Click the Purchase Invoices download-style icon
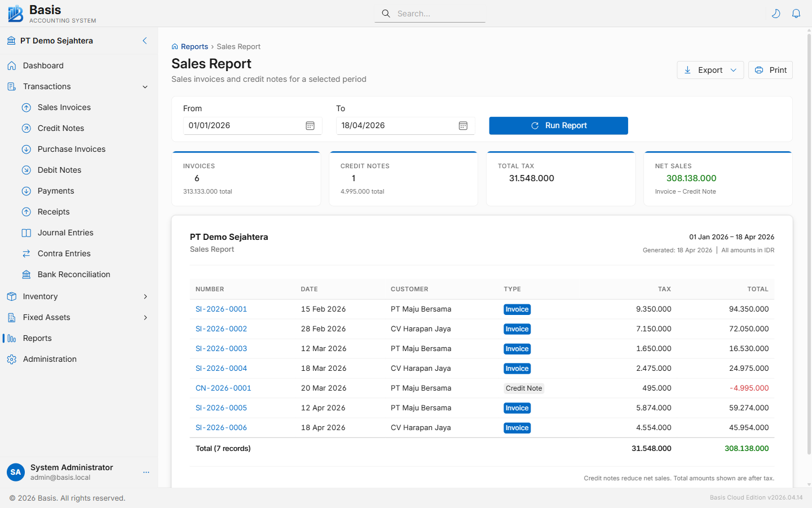This screenshot has height=508, width=812. [26, 149]
